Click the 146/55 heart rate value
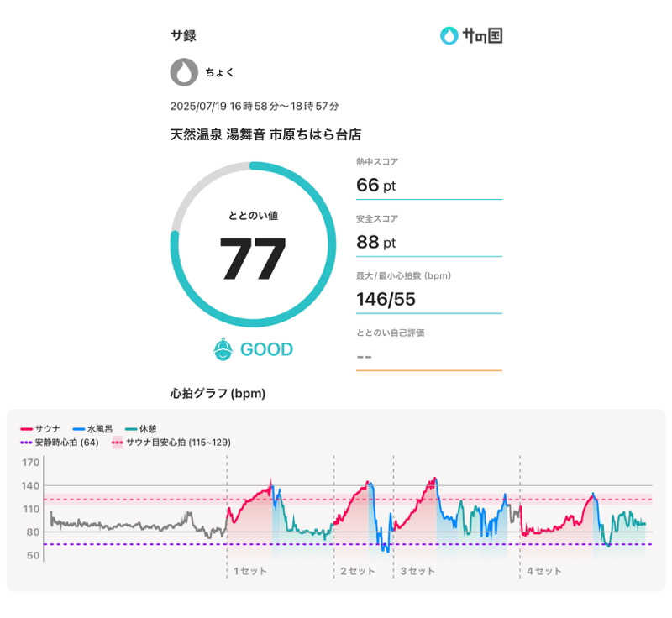This screenshot has height=618, width=672. pos(386,300)
